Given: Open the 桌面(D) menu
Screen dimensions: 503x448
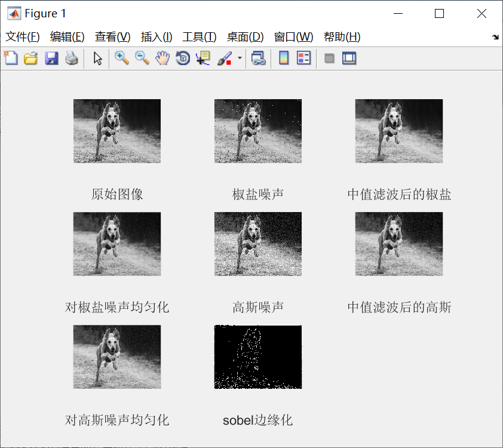Looking at the screenshot, I should click(245, 37).
